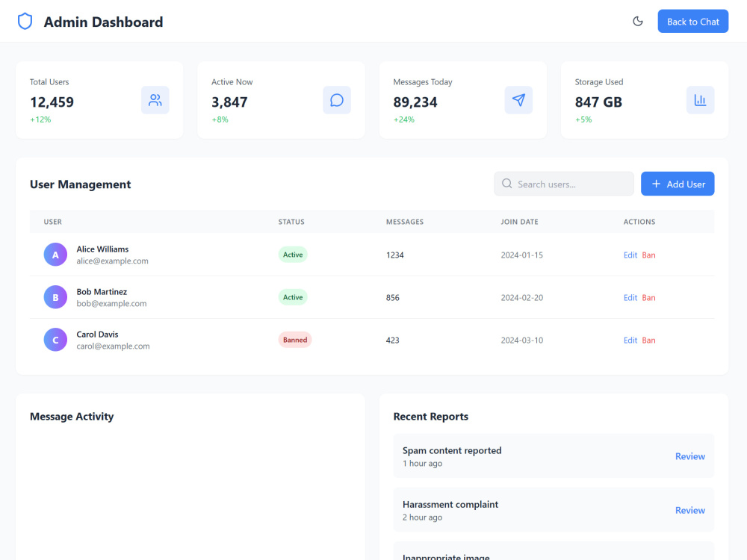Toggle dark mode with the moon icon

click(x=637, y=21)
